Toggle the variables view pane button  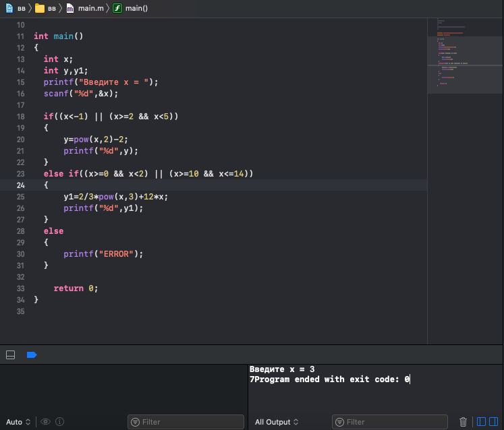click(481, 422)
